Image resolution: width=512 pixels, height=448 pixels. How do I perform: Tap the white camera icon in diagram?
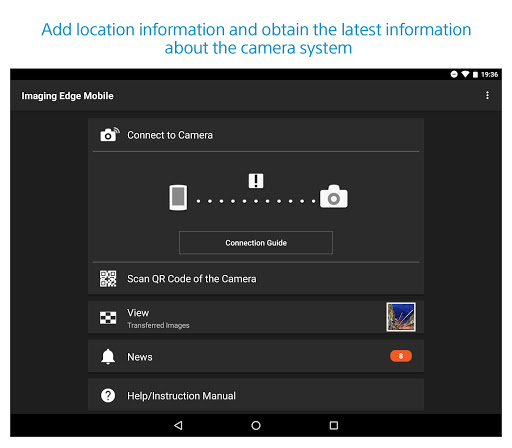334,197
